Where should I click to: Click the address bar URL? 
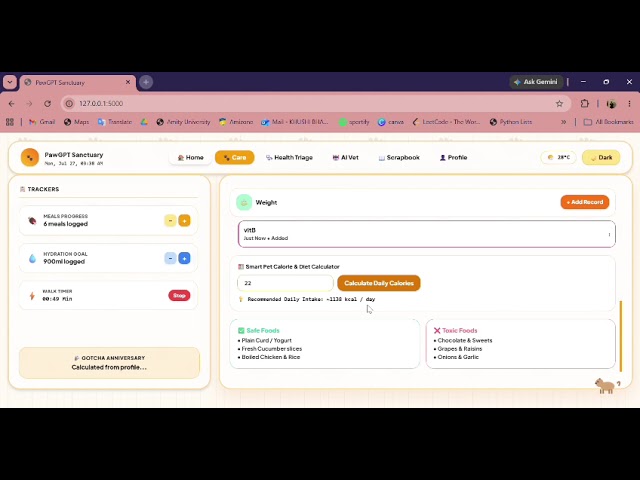101,104
